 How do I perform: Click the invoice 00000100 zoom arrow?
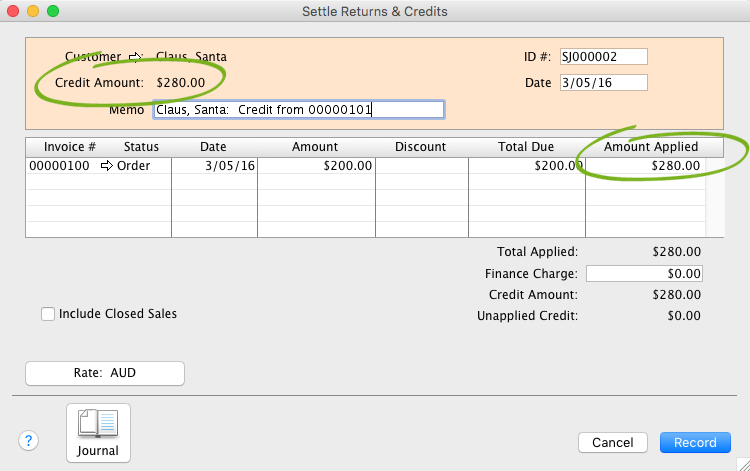click(107, 166)
